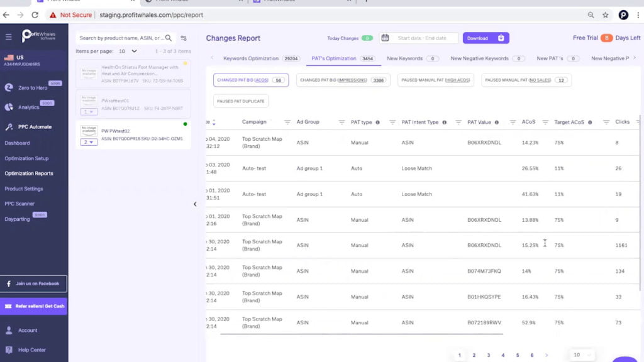Collapse the product list panel

195,204
